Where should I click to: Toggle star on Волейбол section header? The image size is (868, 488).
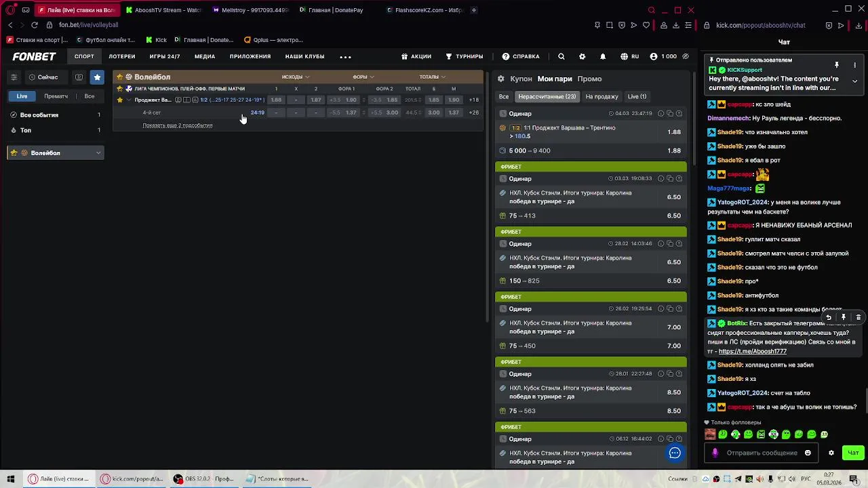click(120, 77)
